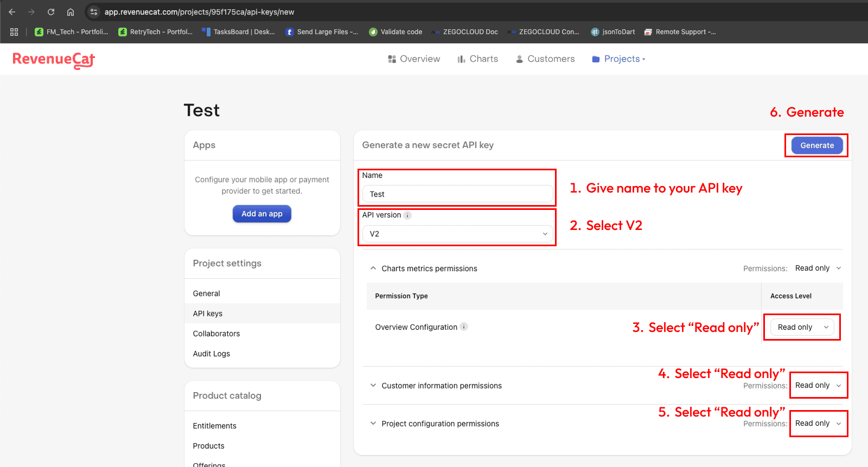868x467 pixels.
Task: Click the API key Name input field
Action: pos(458,194)
